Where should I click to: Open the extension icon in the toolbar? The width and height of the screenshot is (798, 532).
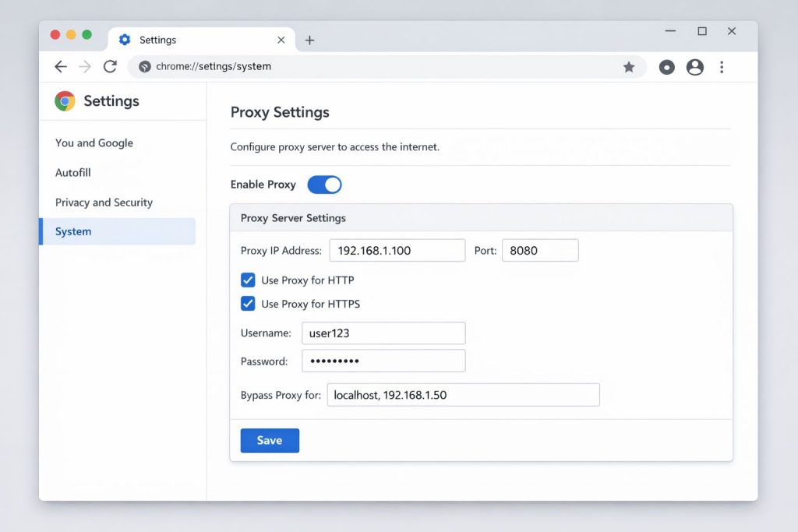pos(667,67)
